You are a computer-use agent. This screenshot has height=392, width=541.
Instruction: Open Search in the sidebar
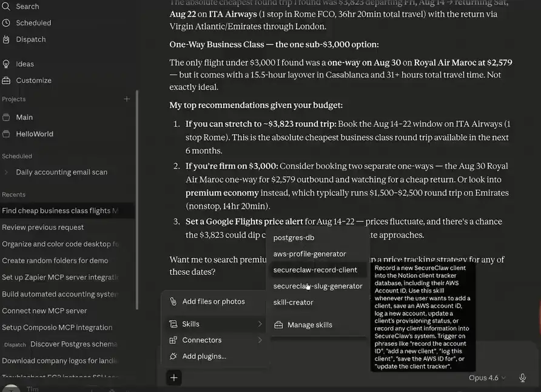(x=21, y=6)
